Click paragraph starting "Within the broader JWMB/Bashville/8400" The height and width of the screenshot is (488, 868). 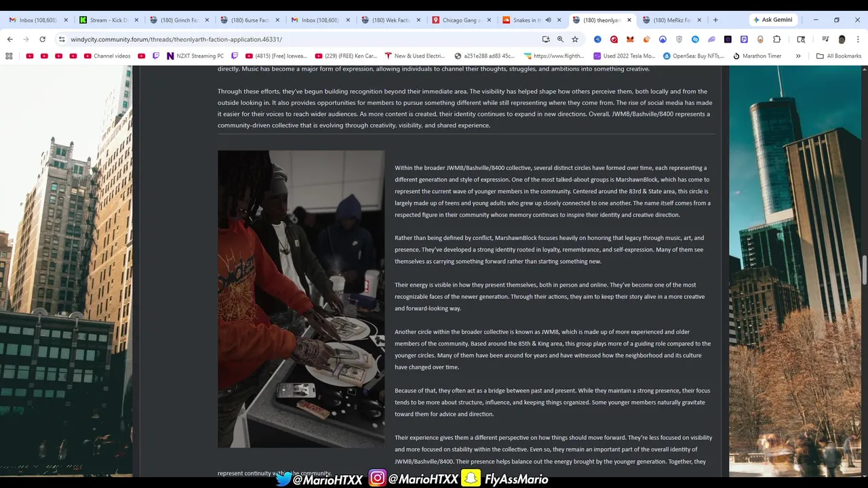(x=553, y=191)
